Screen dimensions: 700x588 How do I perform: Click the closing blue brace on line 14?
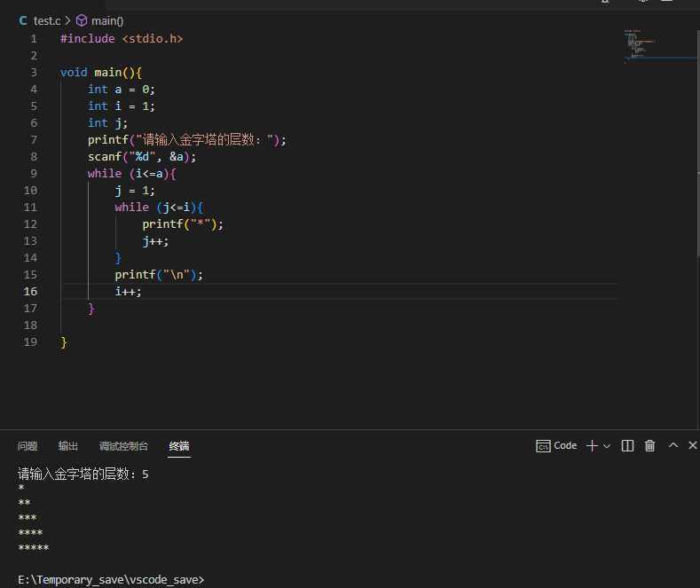tap(118, 258)
